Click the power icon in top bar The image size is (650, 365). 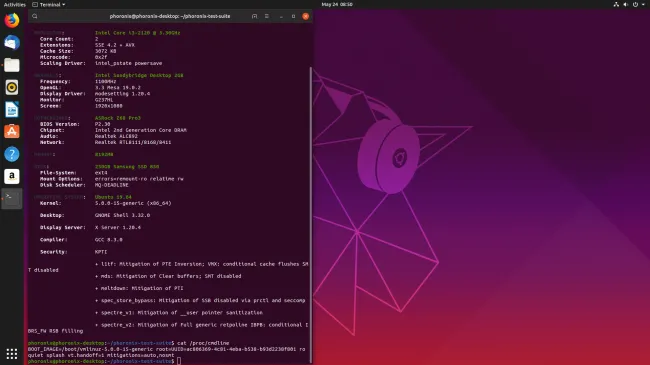(635, 5)
